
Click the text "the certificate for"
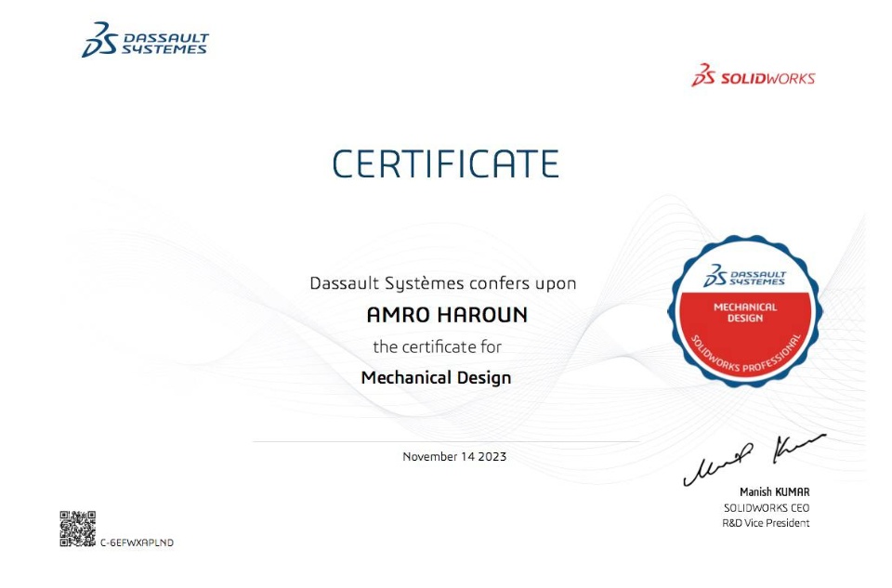[x=437, y=346]
